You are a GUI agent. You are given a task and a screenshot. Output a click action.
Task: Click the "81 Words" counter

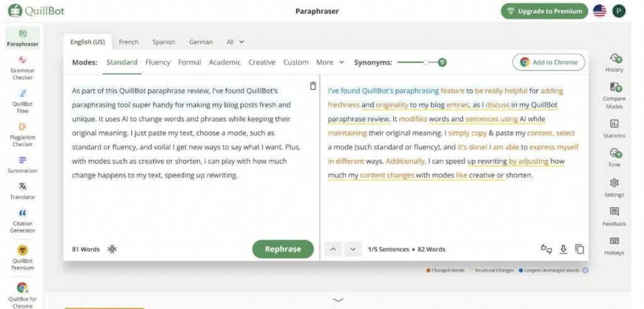(x=86, y=249)
